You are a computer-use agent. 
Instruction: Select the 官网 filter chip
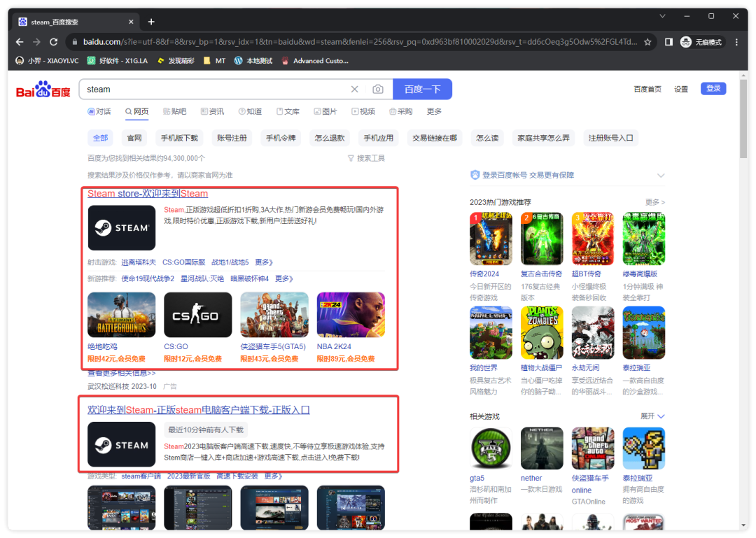[134, 138]
